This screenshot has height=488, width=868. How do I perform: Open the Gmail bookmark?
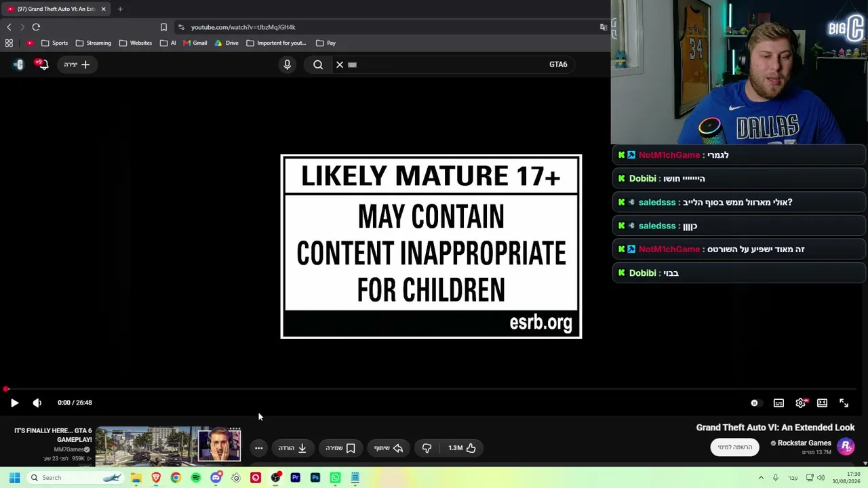pos(195,43)
